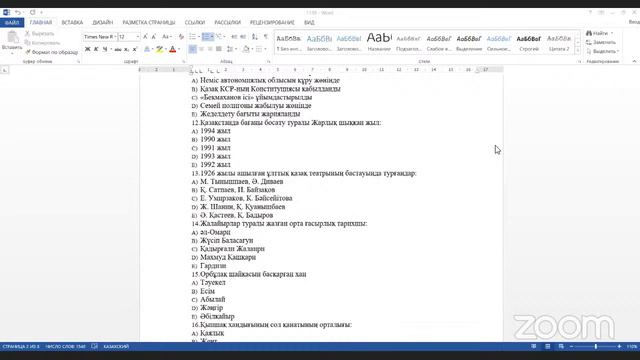Toggle Underline (Ч) formatting
This screenshot has width=640, height=360.
click(105, 49)
